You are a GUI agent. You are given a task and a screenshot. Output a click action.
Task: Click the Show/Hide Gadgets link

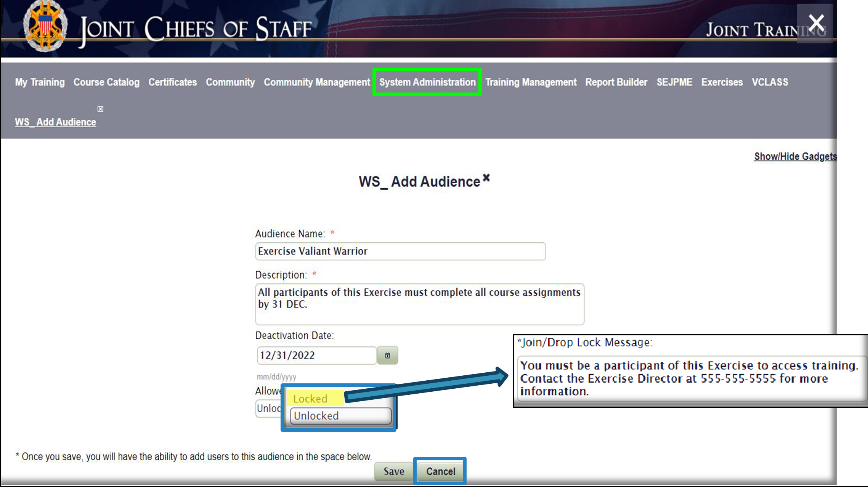tap(795, 157)
